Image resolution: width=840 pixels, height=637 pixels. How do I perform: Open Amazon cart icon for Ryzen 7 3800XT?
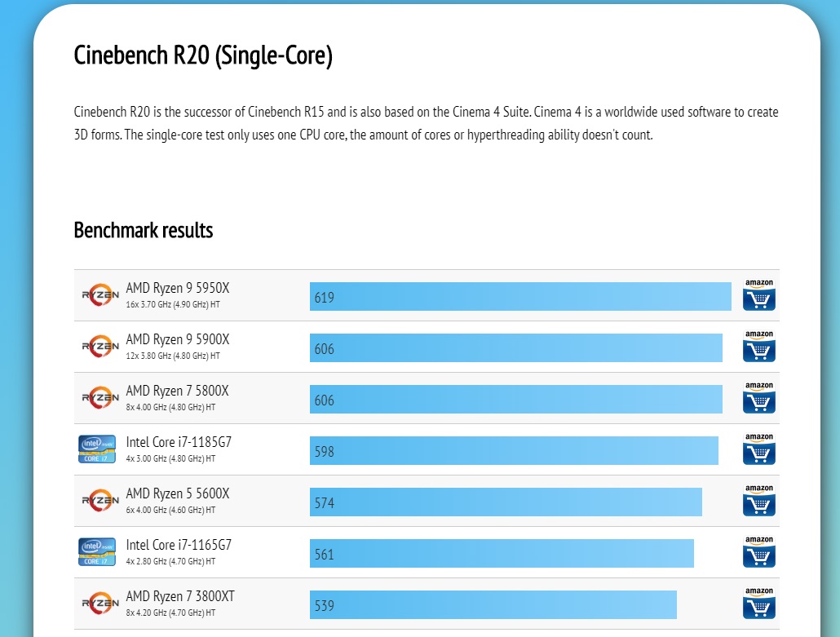758,604
